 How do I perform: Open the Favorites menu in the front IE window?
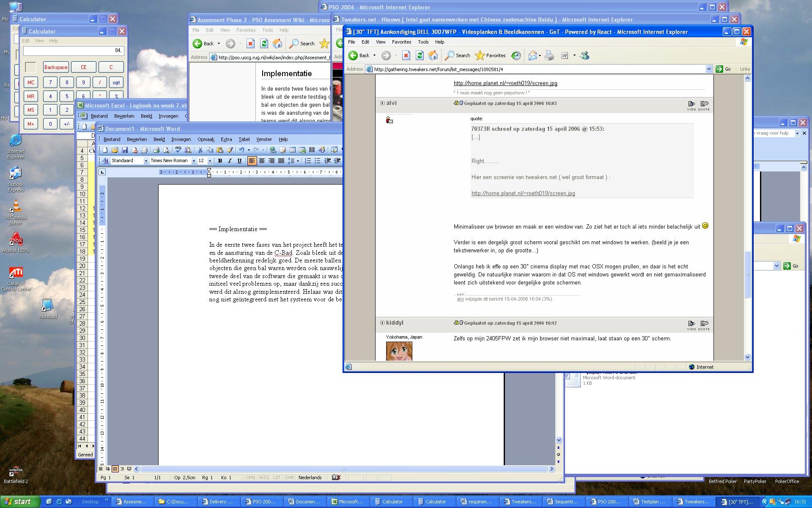[401, 42]
